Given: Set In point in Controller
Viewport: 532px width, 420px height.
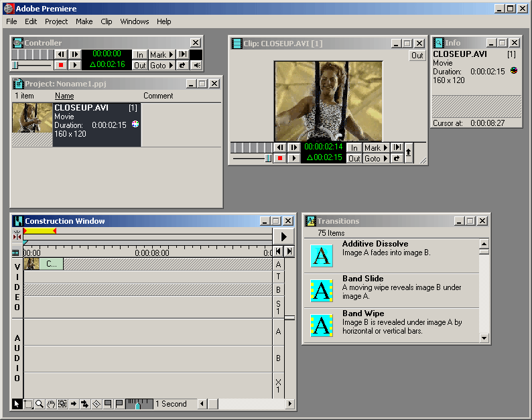Looking at the screenshot, I should pos(140,54).
